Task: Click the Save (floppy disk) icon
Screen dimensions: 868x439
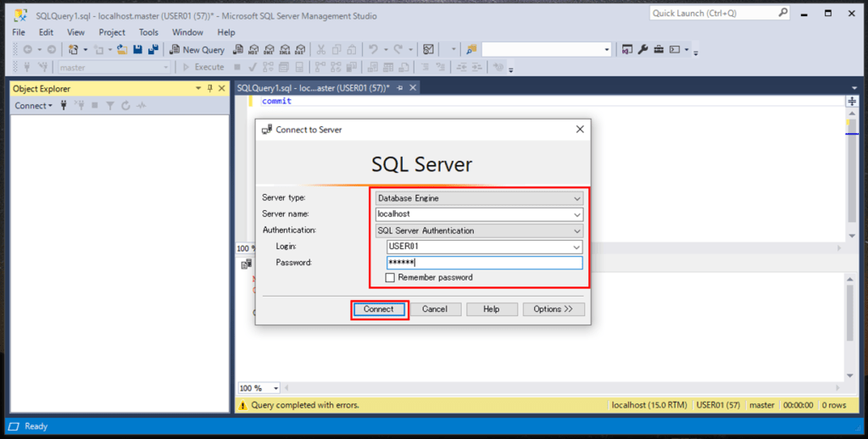Action: (x=138, y=50)
